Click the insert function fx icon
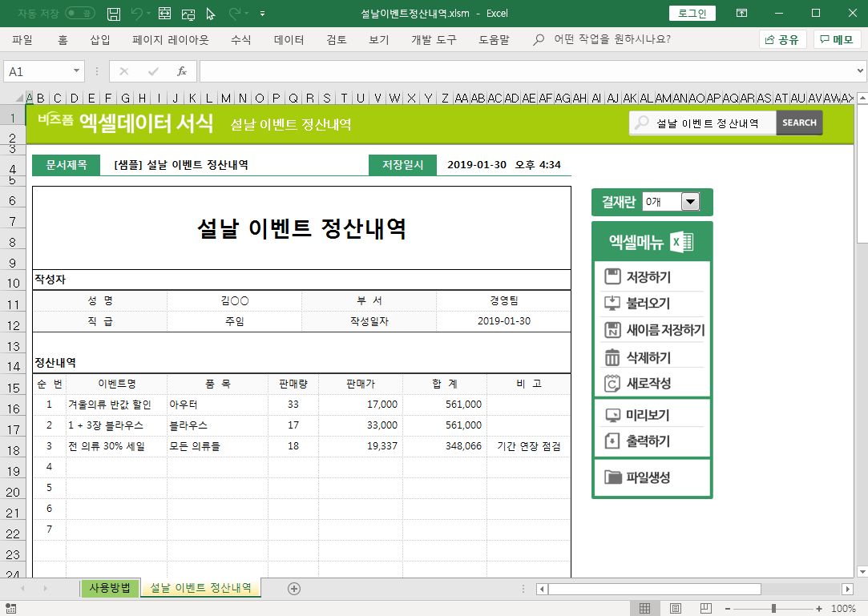This screenshot has width=868, height=616. (x=182, y=71)
